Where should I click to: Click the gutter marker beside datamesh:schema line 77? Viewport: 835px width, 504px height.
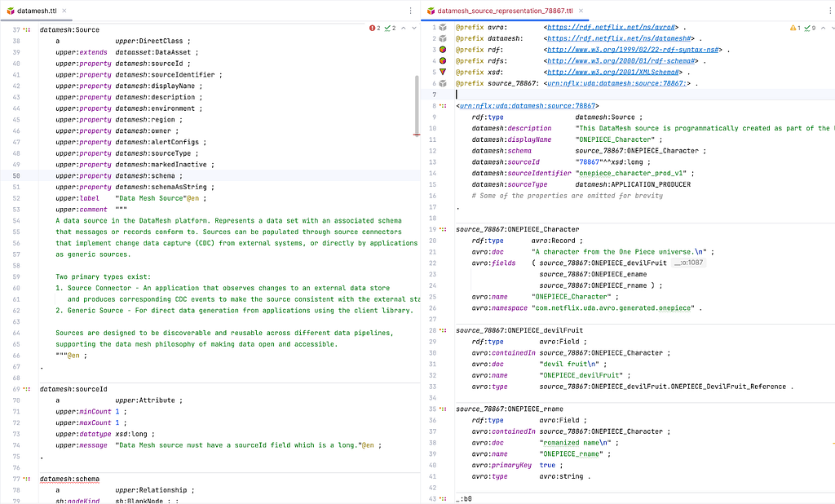point(27,479)
